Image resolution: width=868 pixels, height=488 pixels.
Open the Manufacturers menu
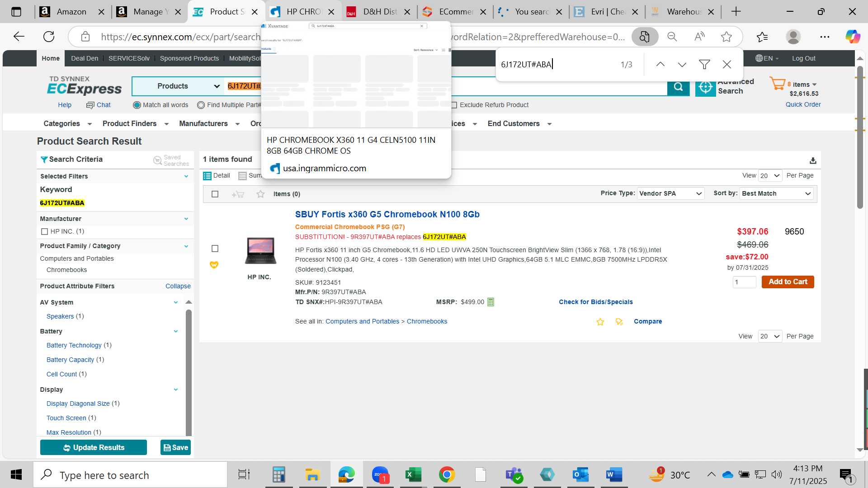[x=209, y=124]
